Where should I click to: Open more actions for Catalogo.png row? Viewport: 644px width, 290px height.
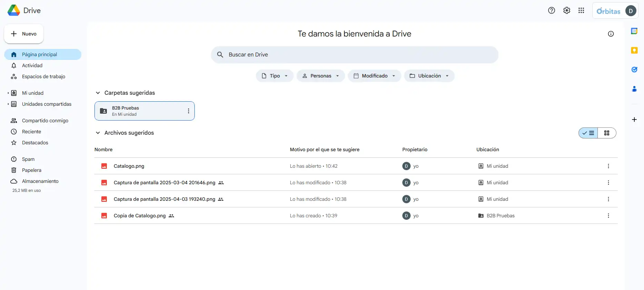click(608, 166)
